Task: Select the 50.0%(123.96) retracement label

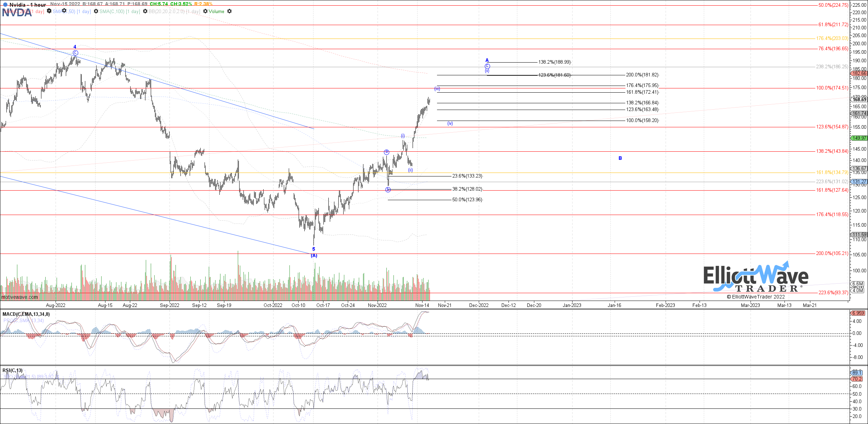Action: [467, 199]
